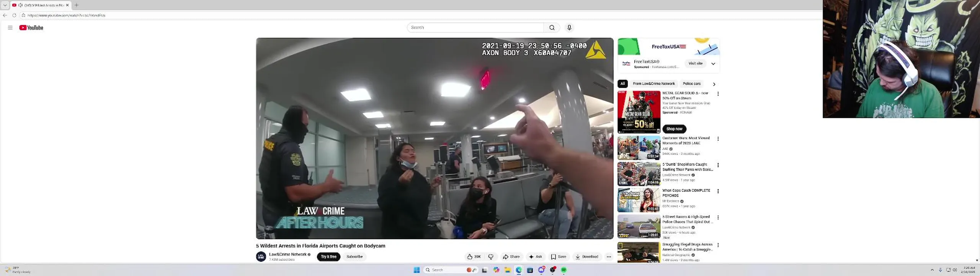This screenshot has width=980, height=276.
Task: Open Law&Crime Network channel avatar
Action: [261, 256]
